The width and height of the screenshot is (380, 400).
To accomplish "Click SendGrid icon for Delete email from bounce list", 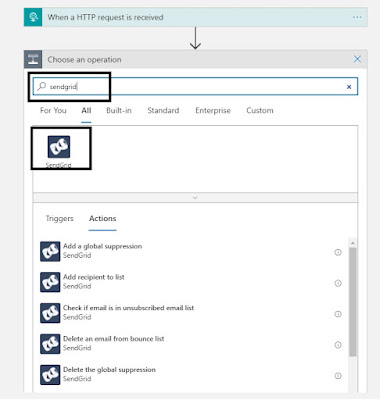I will pos(50,344).
